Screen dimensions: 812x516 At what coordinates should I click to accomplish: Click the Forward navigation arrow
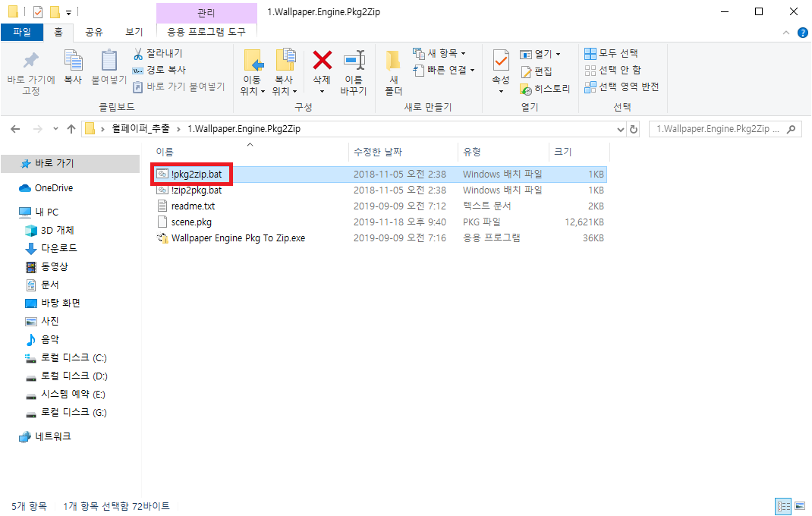(x=37, y=129)
